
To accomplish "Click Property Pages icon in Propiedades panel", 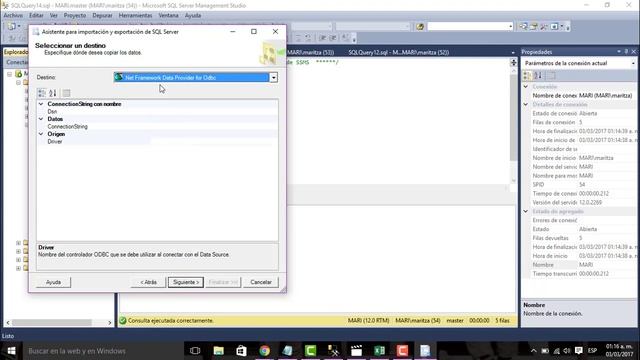I will (551, 76).
